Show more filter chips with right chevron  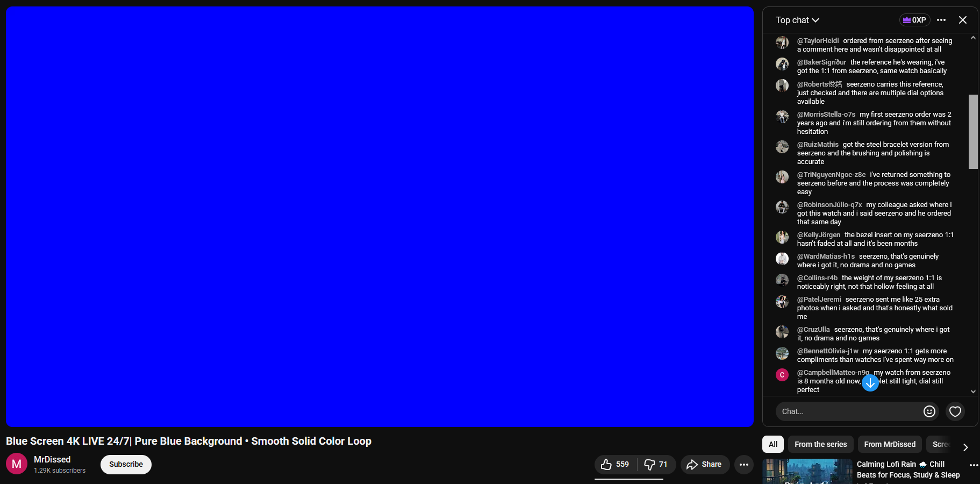(x=965, y=447)
